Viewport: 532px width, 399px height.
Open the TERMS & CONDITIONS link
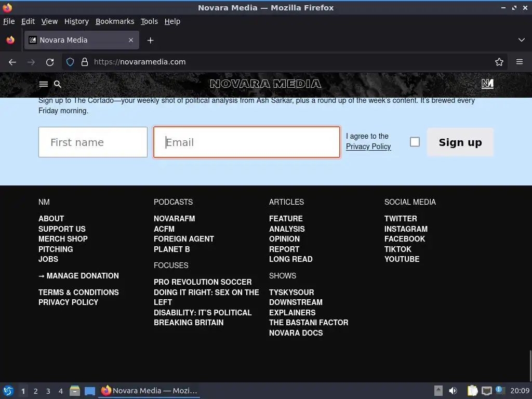[79, 292]
